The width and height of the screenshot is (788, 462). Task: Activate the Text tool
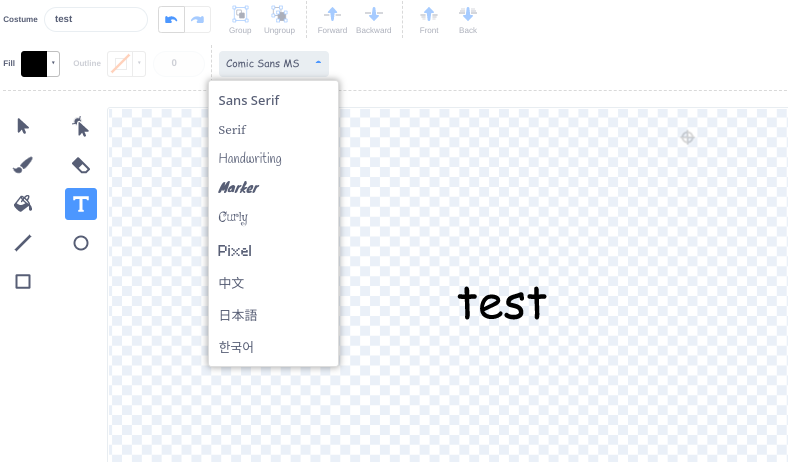[x=81, y=204]
